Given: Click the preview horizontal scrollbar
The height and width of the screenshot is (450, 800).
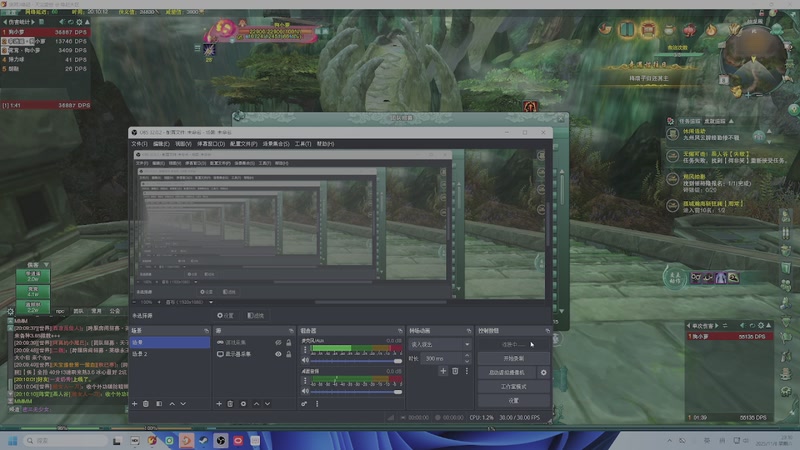Looking at the screenshot, I should (381, 302).
